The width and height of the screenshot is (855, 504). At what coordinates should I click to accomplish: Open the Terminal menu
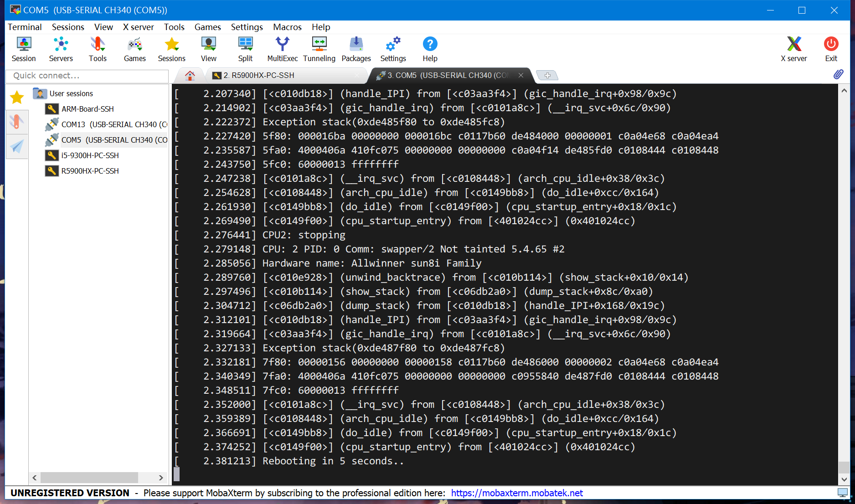point(25,27)
